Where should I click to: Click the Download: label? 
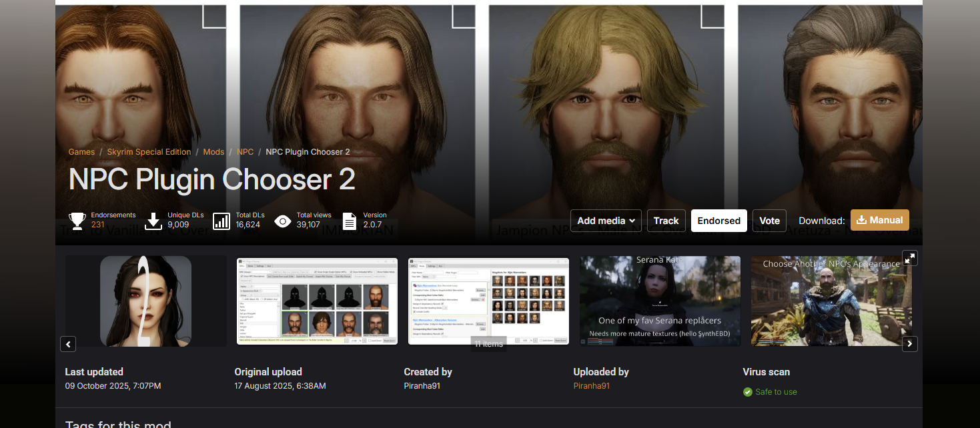pos(822,221)
